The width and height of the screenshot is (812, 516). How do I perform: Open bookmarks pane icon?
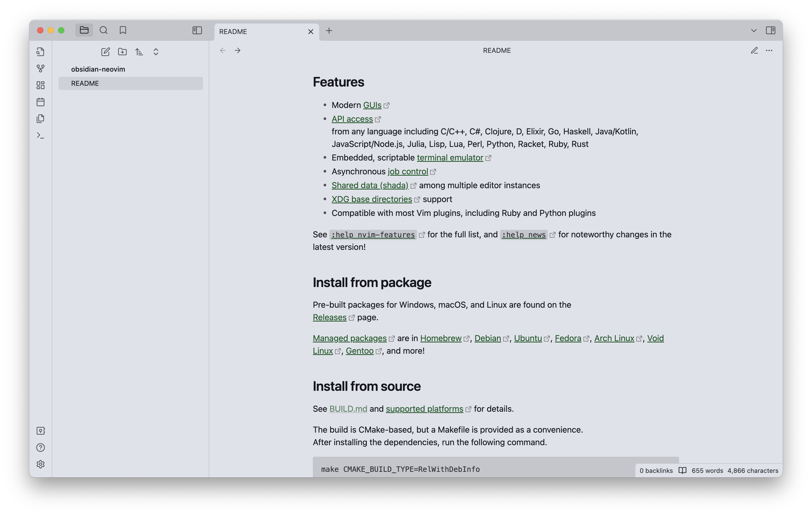tap(123, 30)
